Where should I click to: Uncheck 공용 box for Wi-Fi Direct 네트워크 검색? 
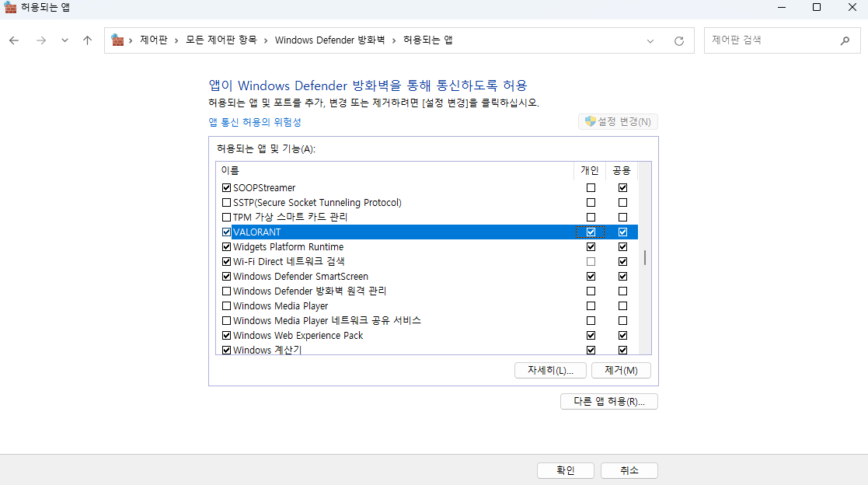coord(622,261)
